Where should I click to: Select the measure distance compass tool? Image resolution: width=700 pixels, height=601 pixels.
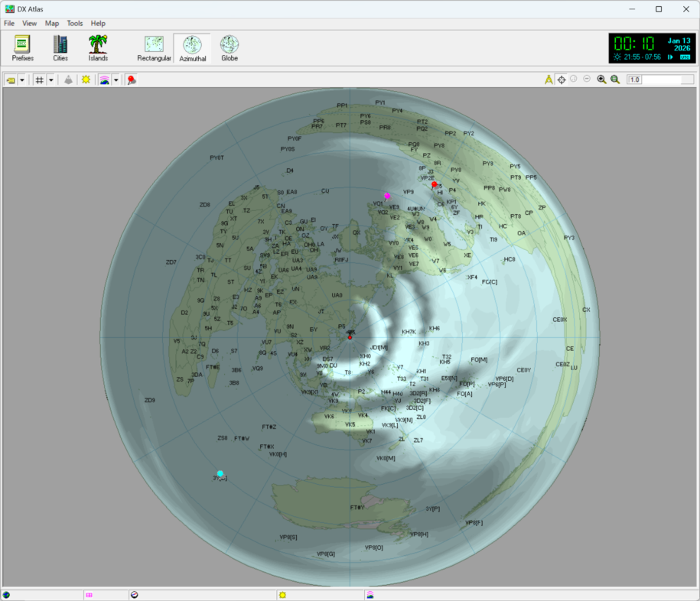(x=549, y=80)
